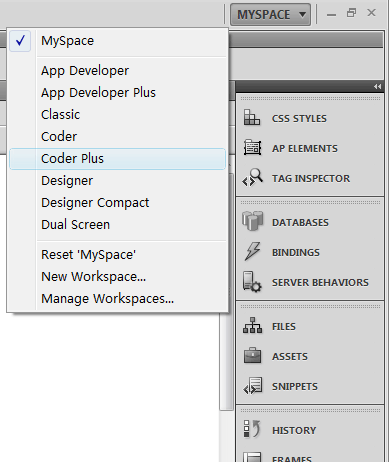This screenshot has width=389, height=462.
Task: Click Reset 'MySpace' menu item
Action: coord(117,255)
